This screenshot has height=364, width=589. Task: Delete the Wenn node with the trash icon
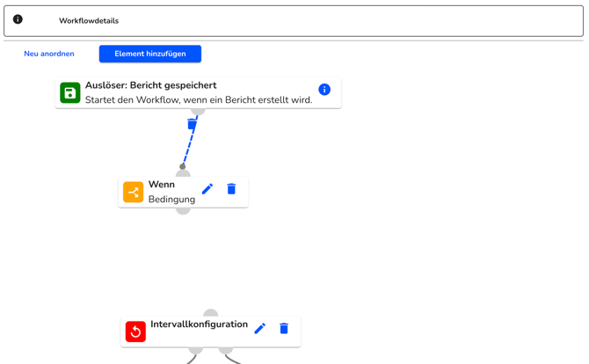point(231,188)
